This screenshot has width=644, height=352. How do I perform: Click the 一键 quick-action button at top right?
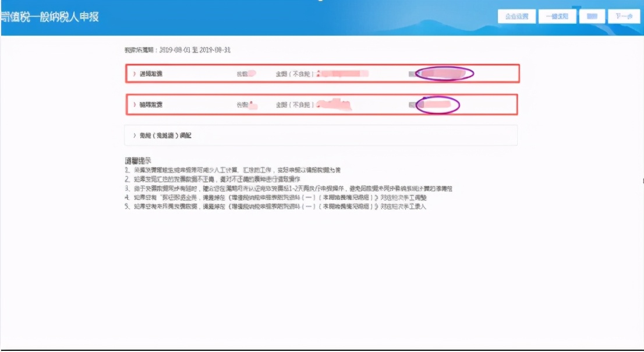(x=557, y=16)
